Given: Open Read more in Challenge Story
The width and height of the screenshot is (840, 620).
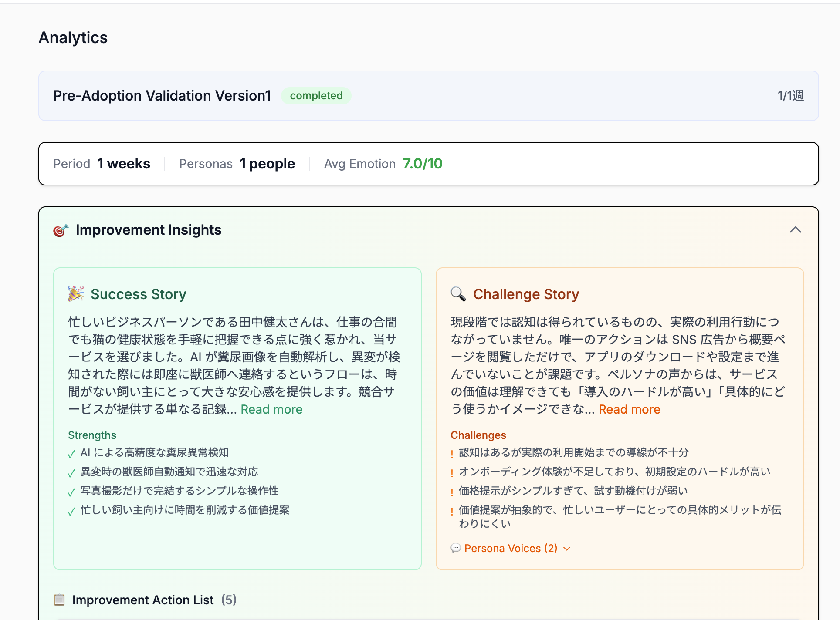Looking at the screenshot, I should pyautogui.click(x=629, y=409).
